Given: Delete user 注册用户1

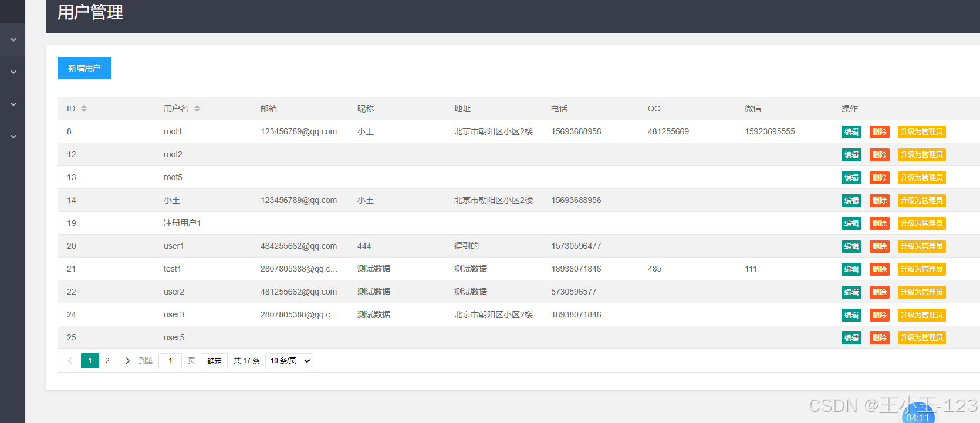Looking at the screenshot, I should [x=880, y=224].
